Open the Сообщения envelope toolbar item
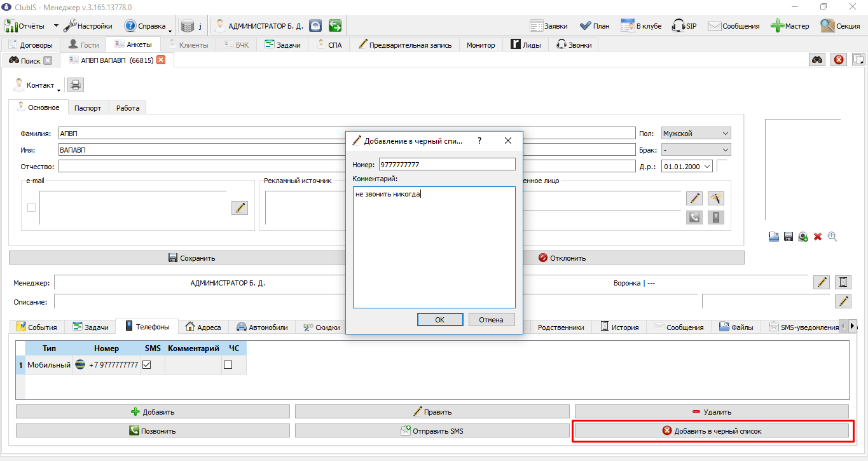868x461 pixels. point(734,26)
